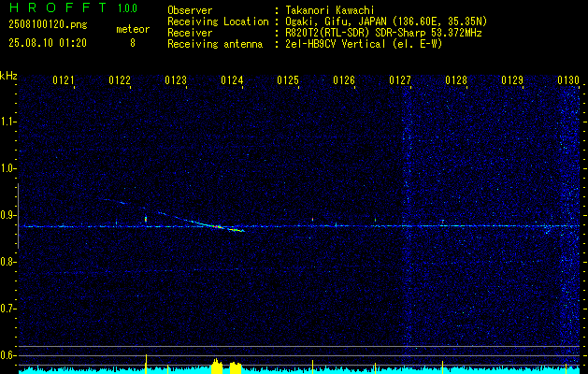Click the meteor label

133,29
